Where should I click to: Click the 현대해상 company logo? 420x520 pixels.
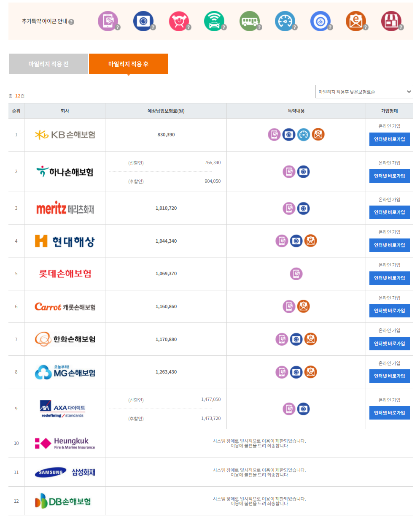(65, 241)
